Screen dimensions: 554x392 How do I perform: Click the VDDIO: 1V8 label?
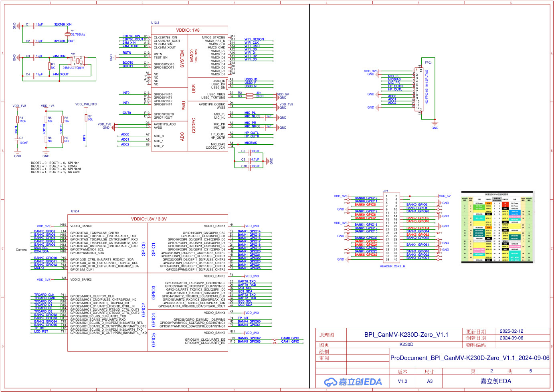coord(188,30)
